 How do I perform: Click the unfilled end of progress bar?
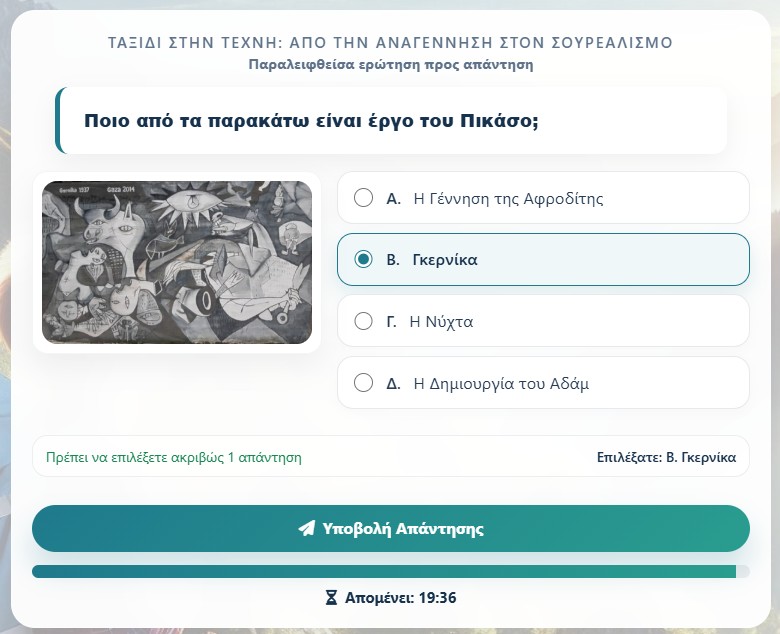coord(743,571)
